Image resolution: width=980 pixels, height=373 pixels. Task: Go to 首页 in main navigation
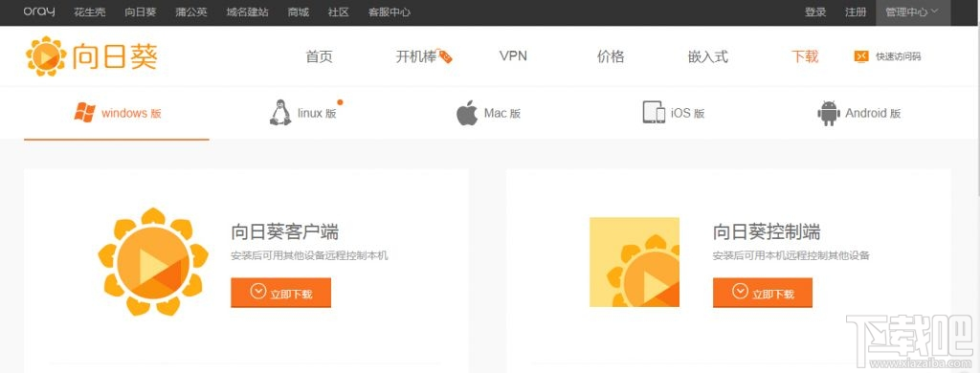tap(319, 56)
